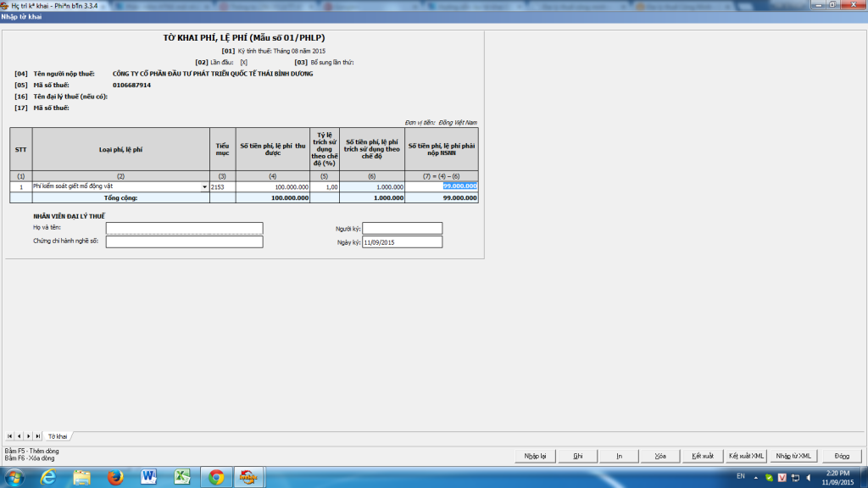Click the previous sheet navigation arrow

pos(19,435)
